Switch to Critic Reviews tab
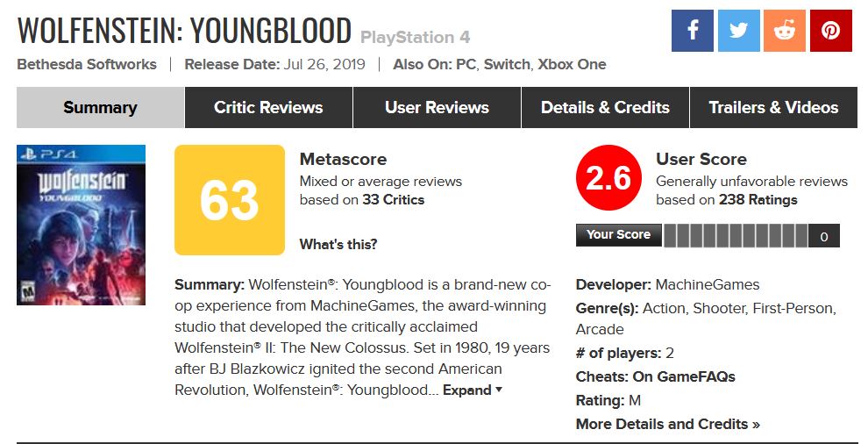The height and width of the screenshot is (444, 868). pyautogui.click(x=268, y=108)
